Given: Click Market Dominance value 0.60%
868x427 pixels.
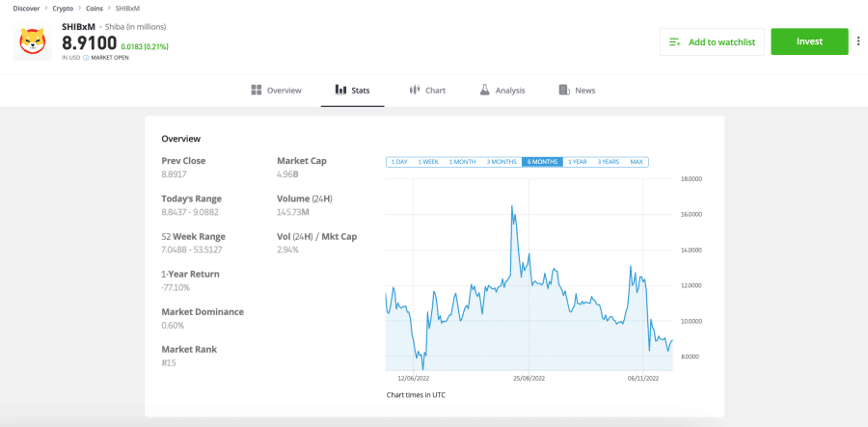Looking at the screenshot, I should (x=173, y=325).
